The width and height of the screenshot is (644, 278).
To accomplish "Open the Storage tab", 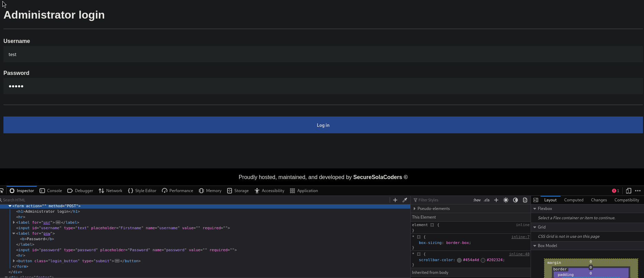I will (x=238, y=191).
